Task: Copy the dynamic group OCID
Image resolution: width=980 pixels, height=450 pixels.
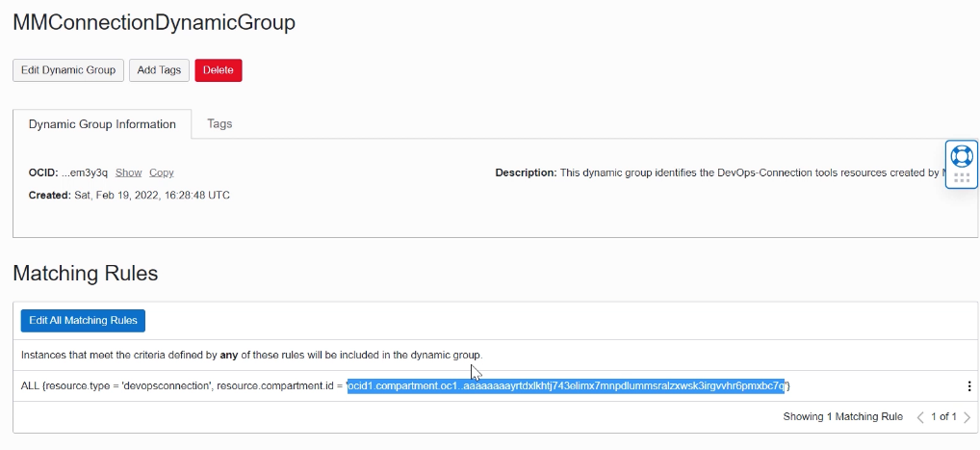Action: click(x=161, y=172)
